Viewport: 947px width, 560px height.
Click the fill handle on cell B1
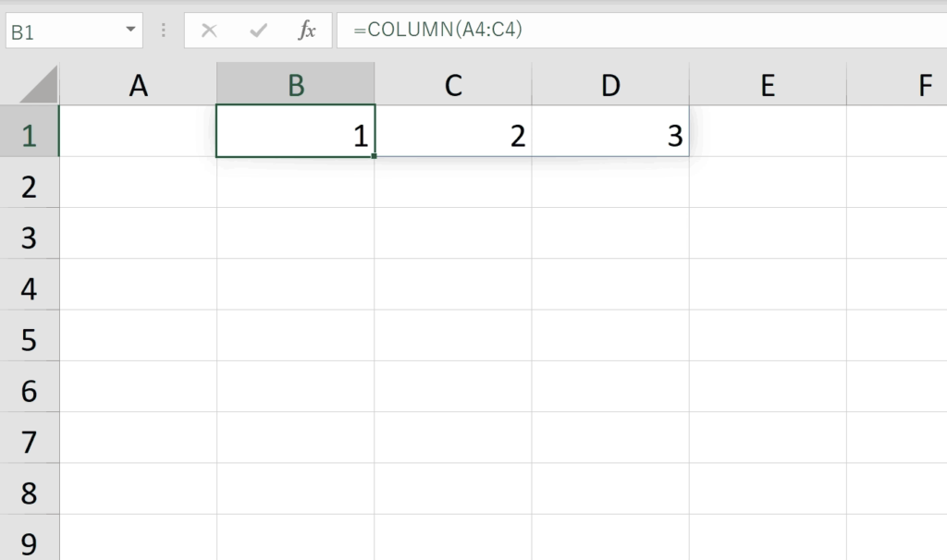point(375,156)
